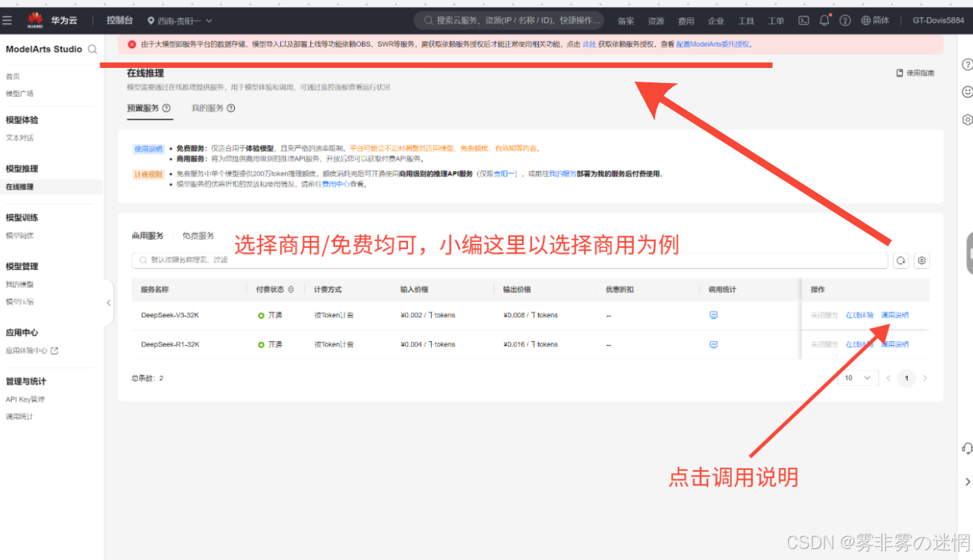Open the region selector 西南-贵阳一
The height and width of the screenshot is (560, 973).
(179, 21)
